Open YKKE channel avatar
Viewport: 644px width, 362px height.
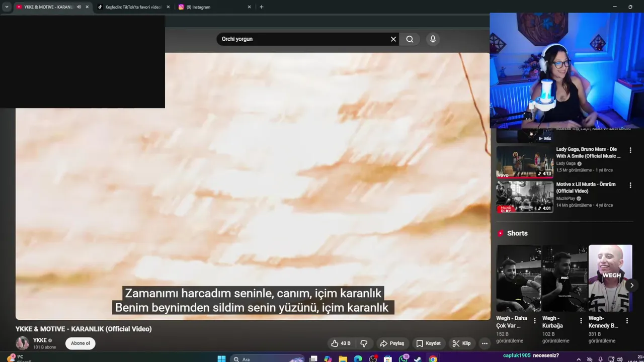click(x=23, y=343)
